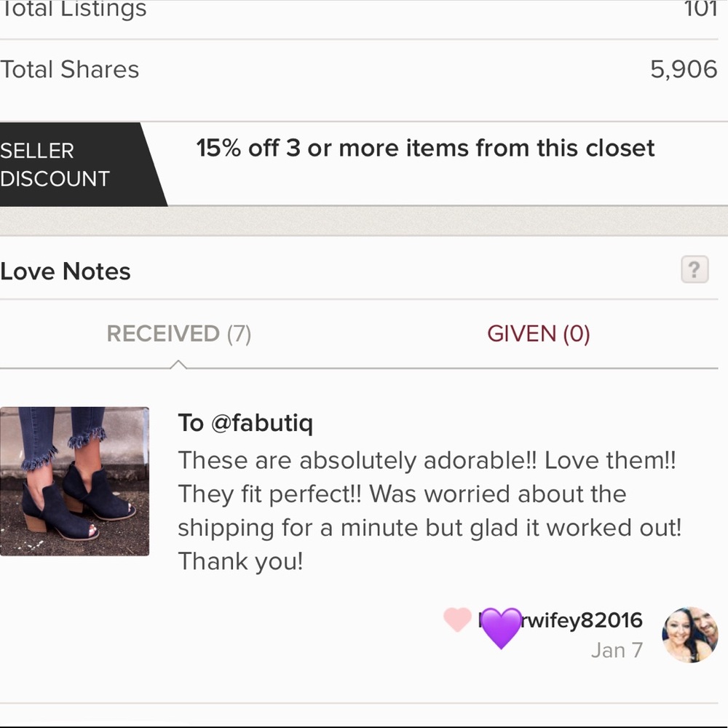Click the small arrow under the RECEIVED tab
Viewport: 728px width, 728px height.
[x=179, y=364]
